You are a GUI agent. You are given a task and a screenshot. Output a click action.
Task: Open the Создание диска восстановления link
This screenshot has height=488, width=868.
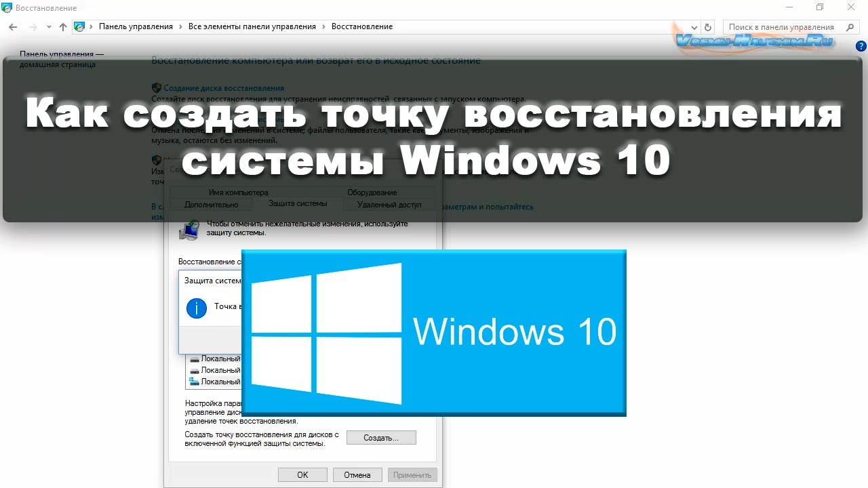coord(224,88)
